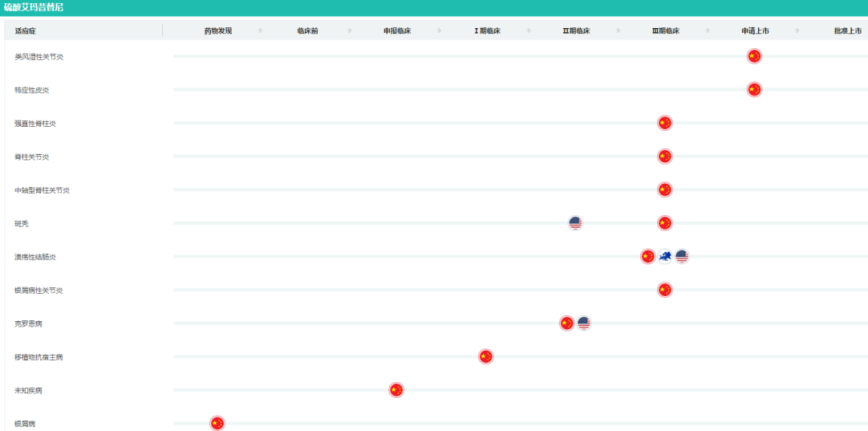This screenshot has height=431, width=868.
Task: Click the 申请上市 stage header
Action: (755, 31)
